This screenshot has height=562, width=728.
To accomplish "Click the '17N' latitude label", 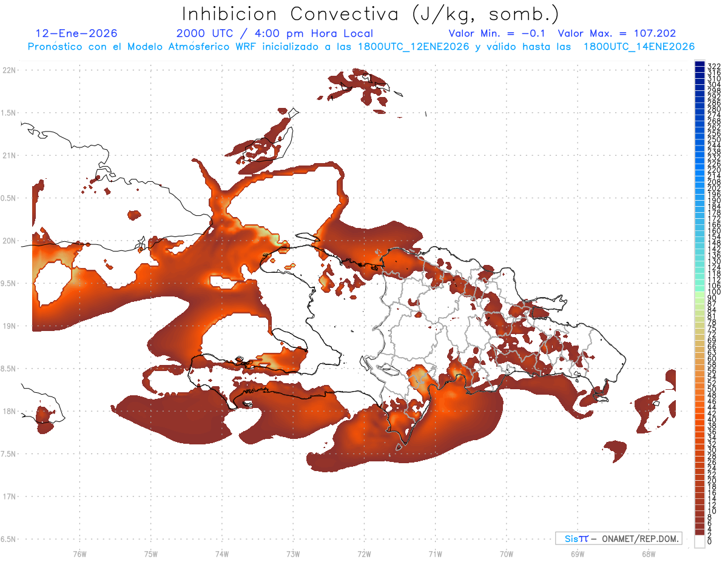I will tap(9, 497).
